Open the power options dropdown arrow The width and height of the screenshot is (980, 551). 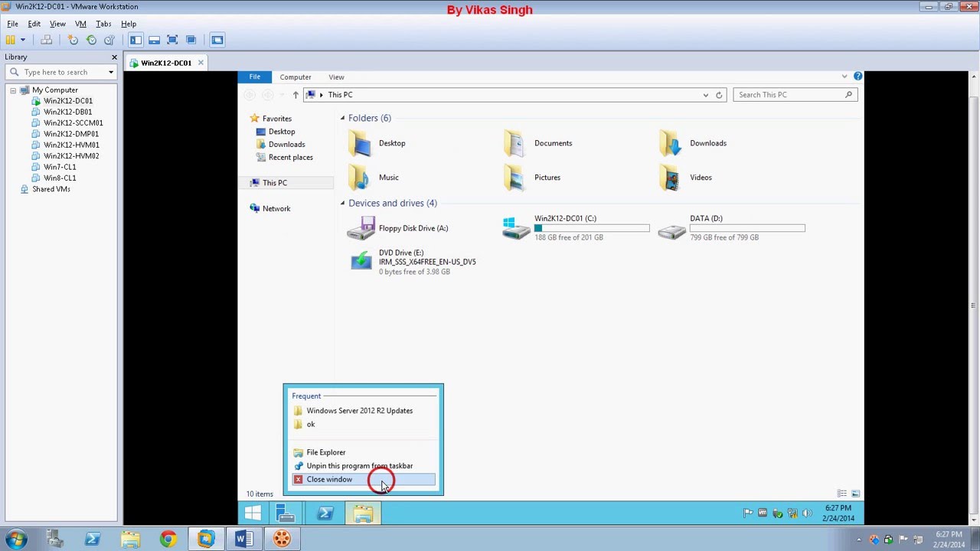[x=23, y=40]
